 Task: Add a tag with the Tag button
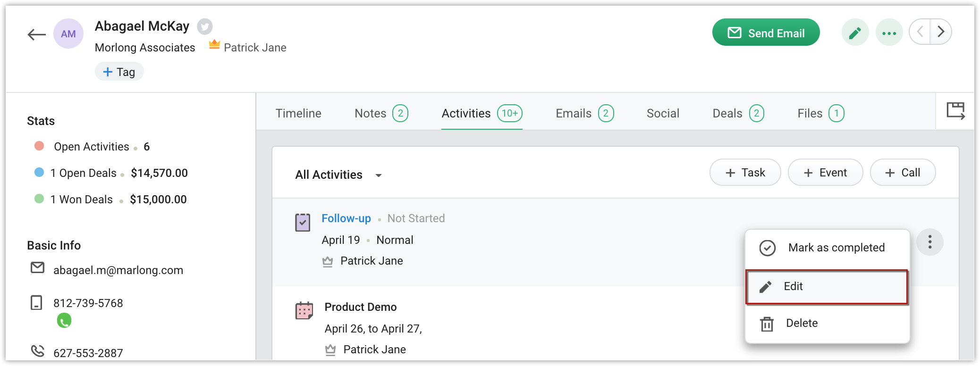pyautogui.click(x=119, y=72)
